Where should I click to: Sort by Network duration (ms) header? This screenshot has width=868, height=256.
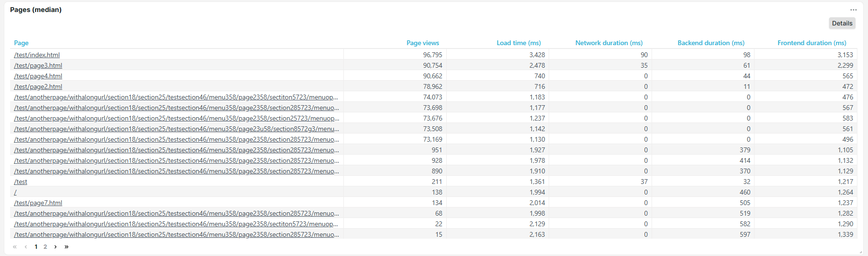click(608, 43)
